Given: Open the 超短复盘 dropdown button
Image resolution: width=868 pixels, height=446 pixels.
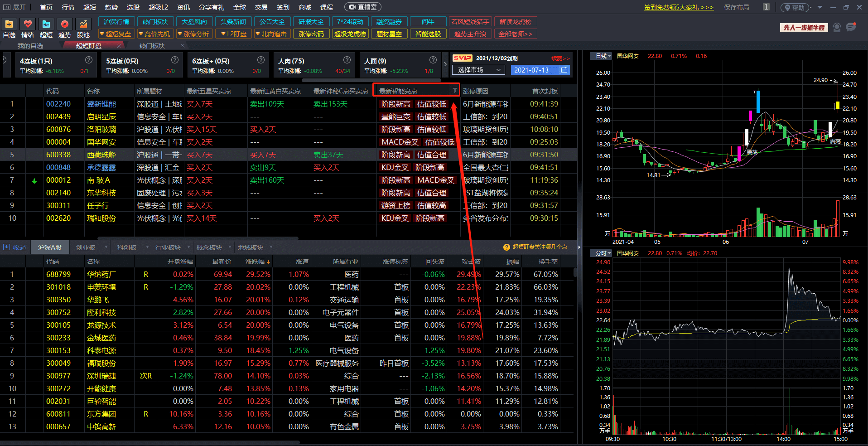Looking at the screenshot, I should tap(117, 34).
